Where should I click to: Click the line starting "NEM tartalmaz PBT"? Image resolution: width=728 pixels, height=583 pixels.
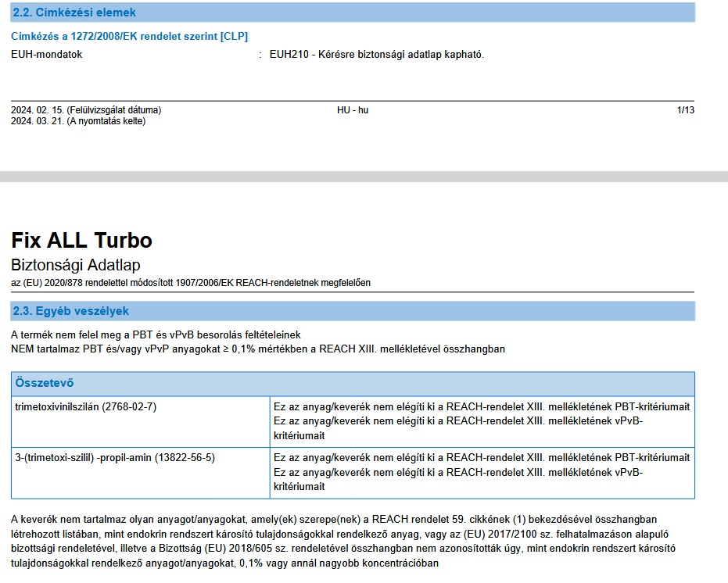258,349
